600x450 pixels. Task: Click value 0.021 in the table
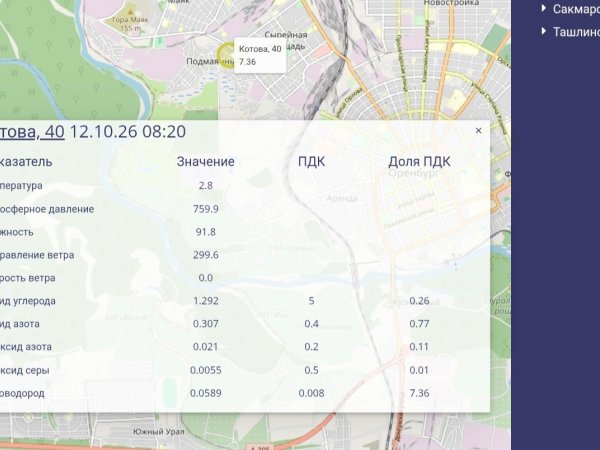pos(205,347)
